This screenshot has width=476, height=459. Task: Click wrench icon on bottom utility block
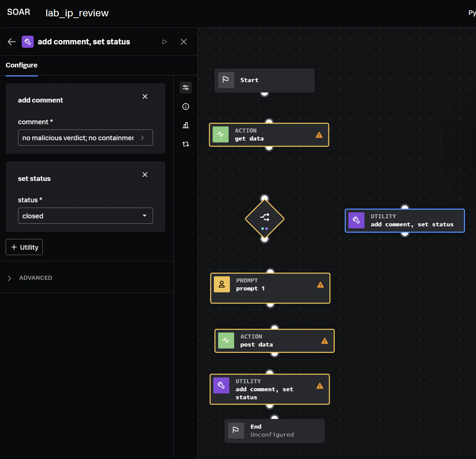[x=221, y=386]
